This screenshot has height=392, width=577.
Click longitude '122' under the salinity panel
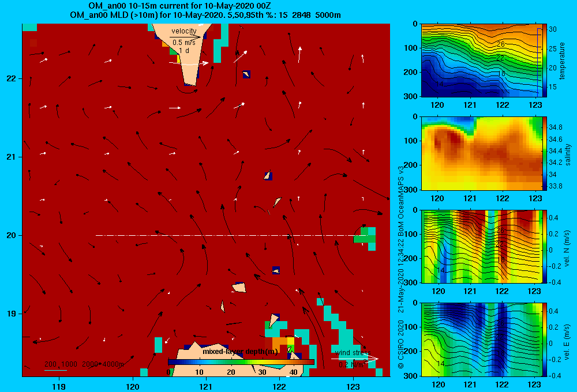pos(503,198)
